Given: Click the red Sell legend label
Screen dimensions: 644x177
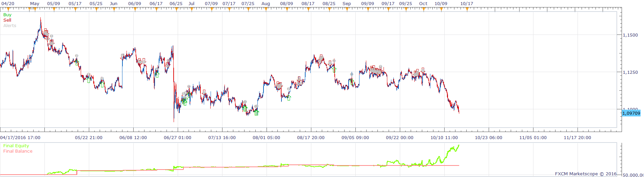Looking at the screenshot, I should 7,20.
